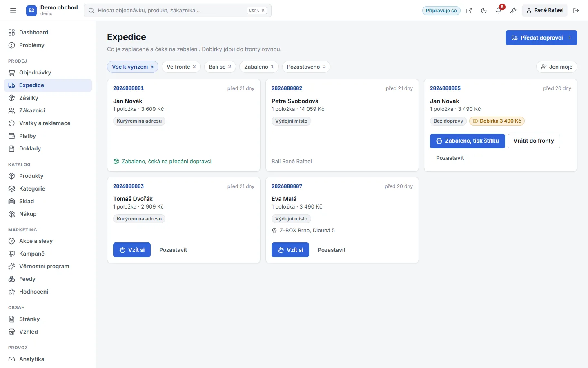Go to Zákazníci section
This screenshot has width=588, height=368.
pos(48,110)
